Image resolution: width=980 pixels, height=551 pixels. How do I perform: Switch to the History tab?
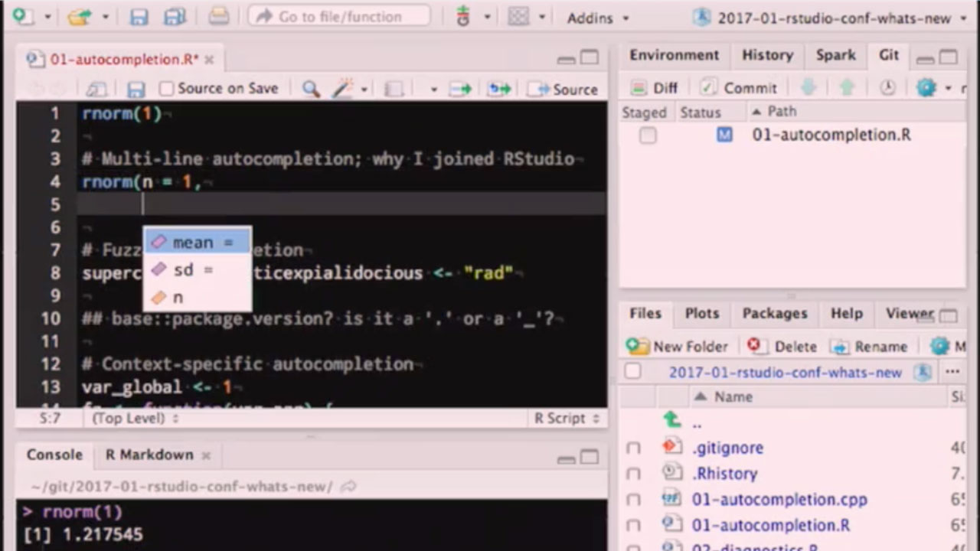[x=767, y=55]
